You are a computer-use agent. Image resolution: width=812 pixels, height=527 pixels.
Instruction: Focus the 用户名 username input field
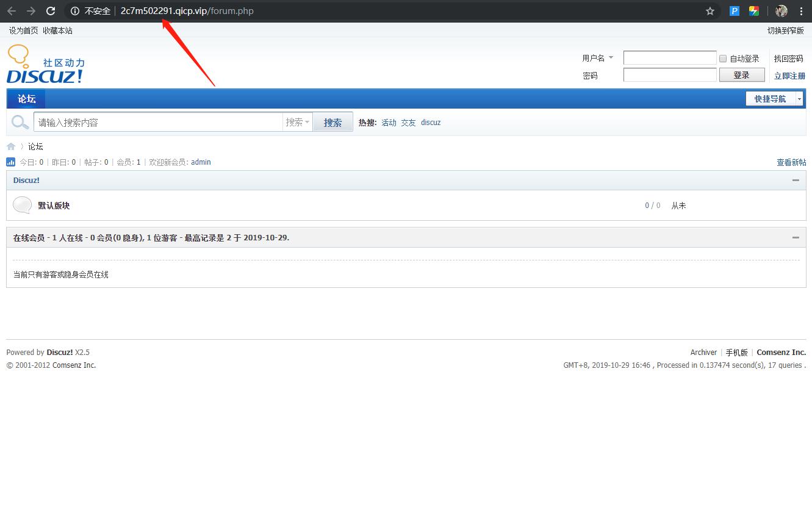click(670, 58)
